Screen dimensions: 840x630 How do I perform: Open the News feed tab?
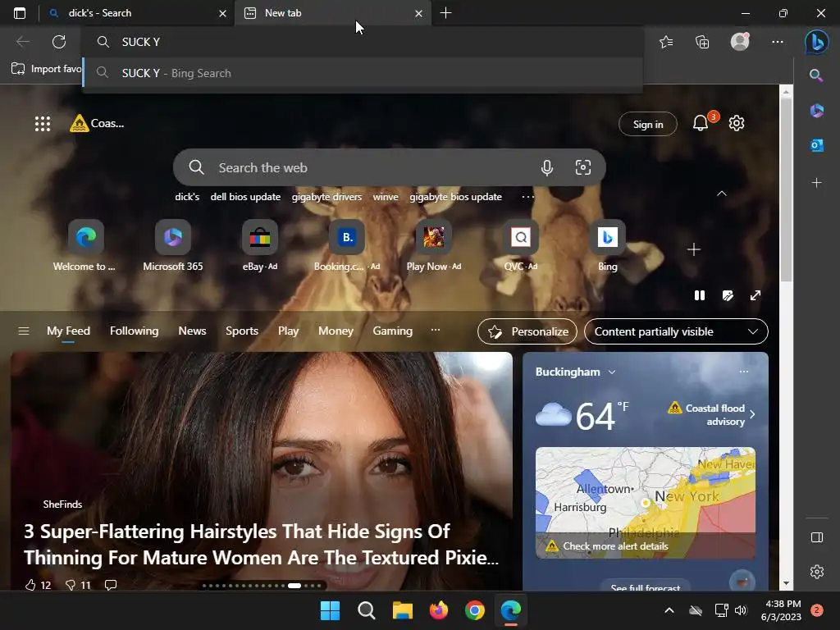coord(192,331)
